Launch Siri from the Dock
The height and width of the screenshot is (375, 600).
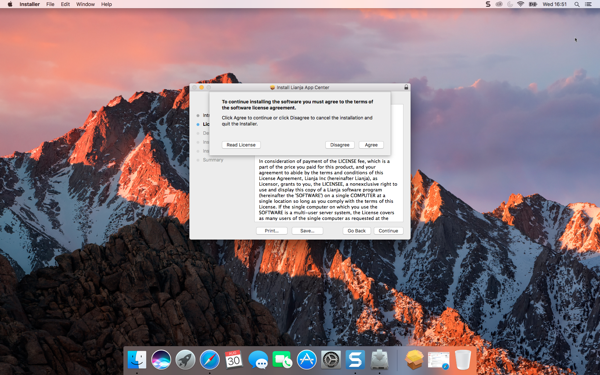point(161,360)
